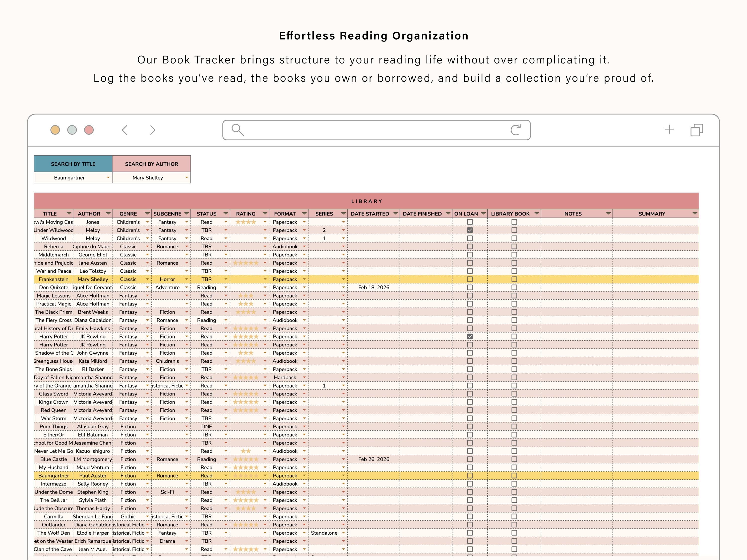Screen dimensions: 747x560
Task: Open the SERIES column filter icon
Action: pos(343,214)
